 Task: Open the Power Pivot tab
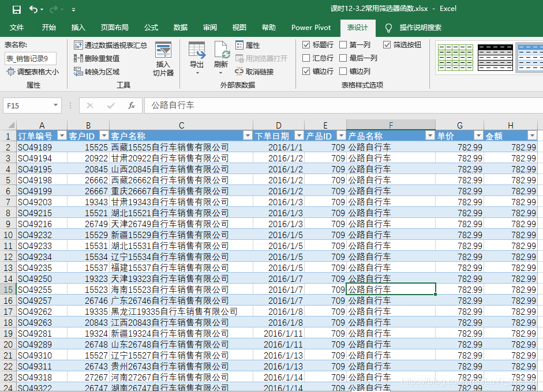pos(311,28)
